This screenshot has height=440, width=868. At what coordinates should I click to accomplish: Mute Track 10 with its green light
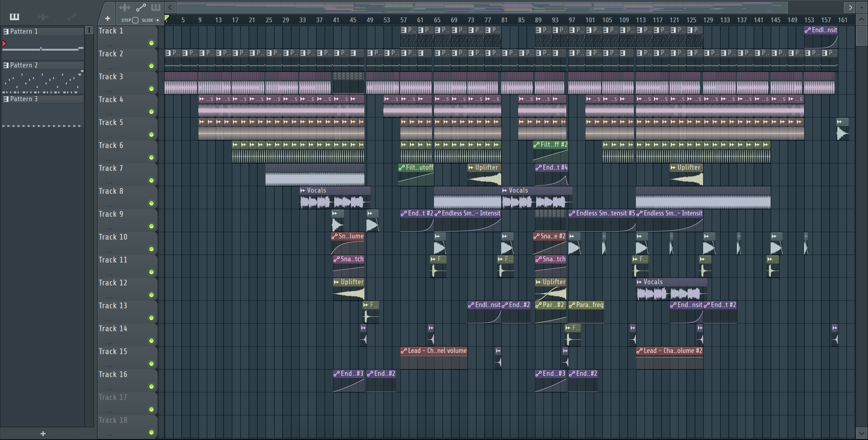point(152,249)
